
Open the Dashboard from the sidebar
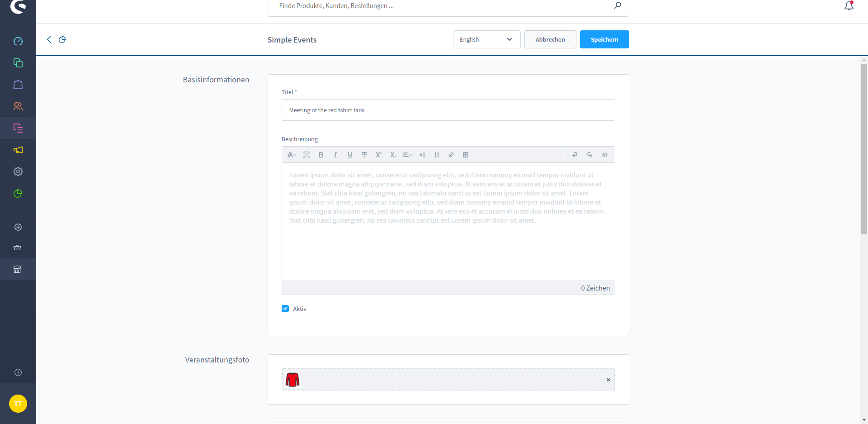pos(18,41)
